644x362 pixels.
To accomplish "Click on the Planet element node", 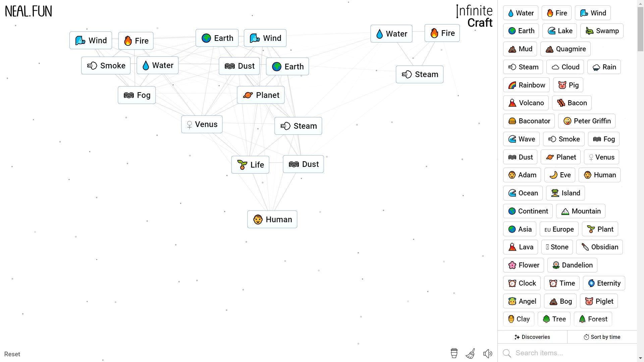I will pyautogui.click(x=261, y=95).
